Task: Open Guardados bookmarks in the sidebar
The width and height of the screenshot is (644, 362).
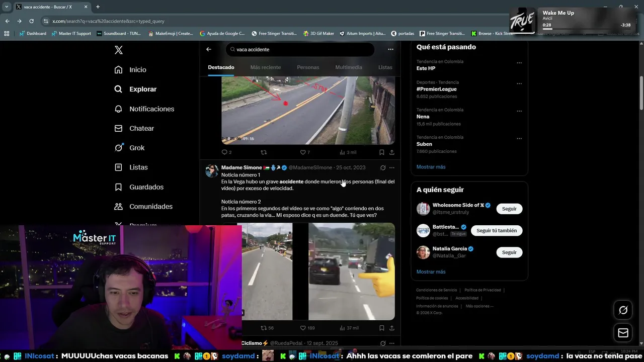Action: pyautogui.click(x=139, y=187)
